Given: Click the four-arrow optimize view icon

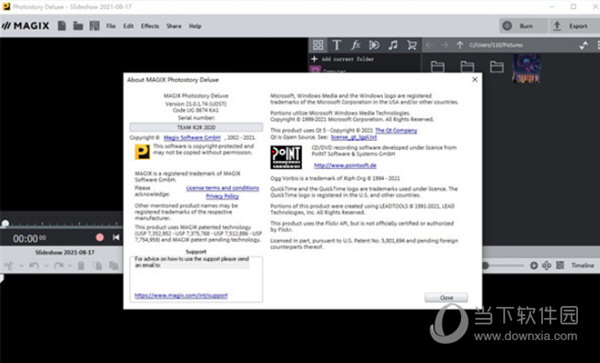Looking at the screenshot, I should coord(547,265).
